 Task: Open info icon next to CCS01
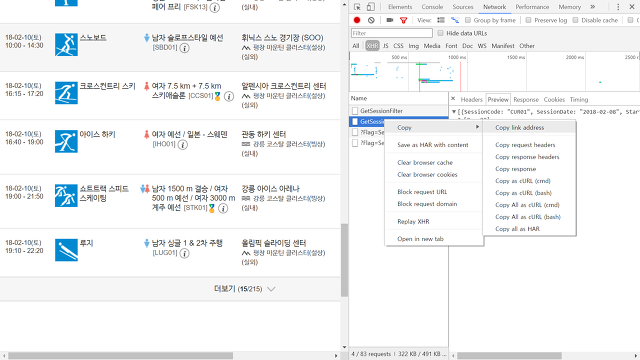pyautogui.click(x=229, y=96)
